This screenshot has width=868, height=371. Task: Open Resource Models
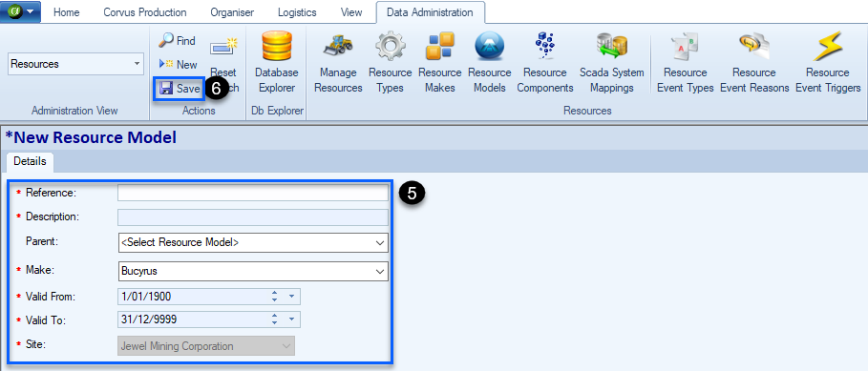click(x=489, y=63)
